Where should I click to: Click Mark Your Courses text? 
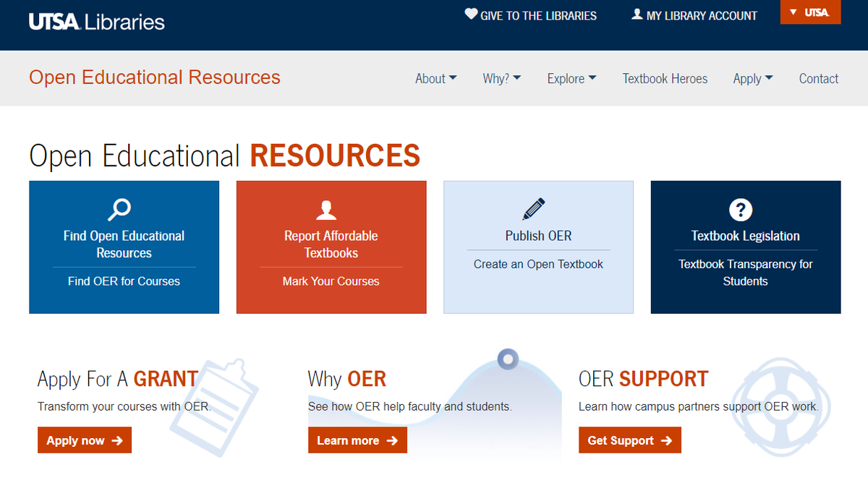(331, 281)
